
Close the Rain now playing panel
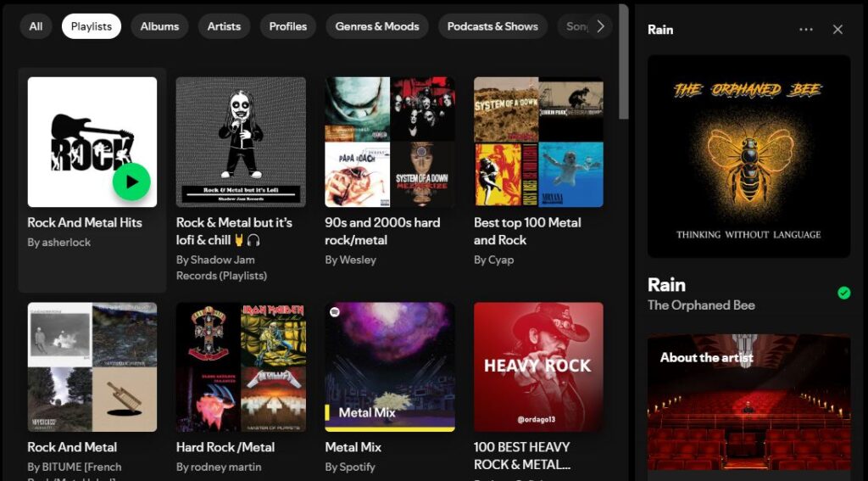[837, 30]
